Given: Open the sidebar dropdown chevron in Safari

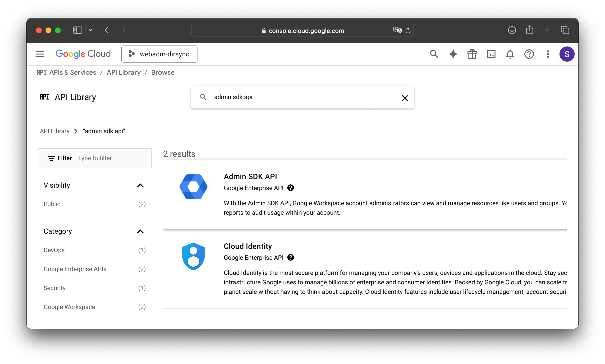Looking at the screenshot, I should pos(91,30).
